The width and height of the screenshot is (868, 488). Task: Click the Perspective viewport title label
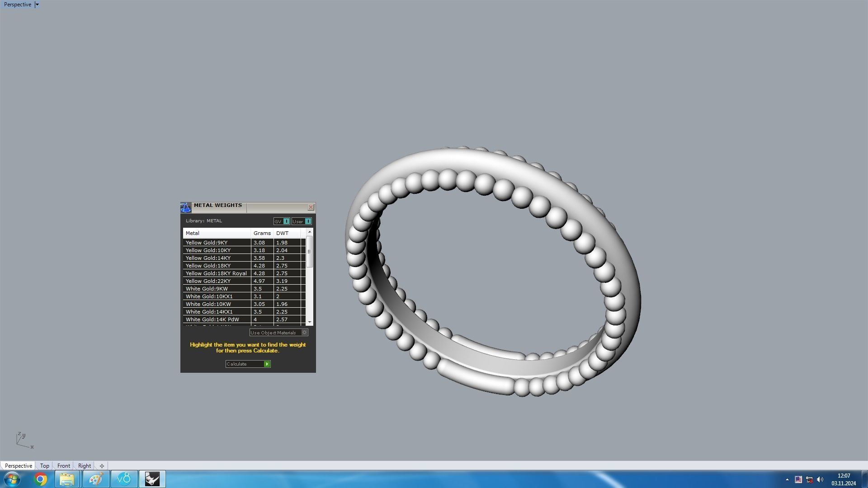(18, 5)
